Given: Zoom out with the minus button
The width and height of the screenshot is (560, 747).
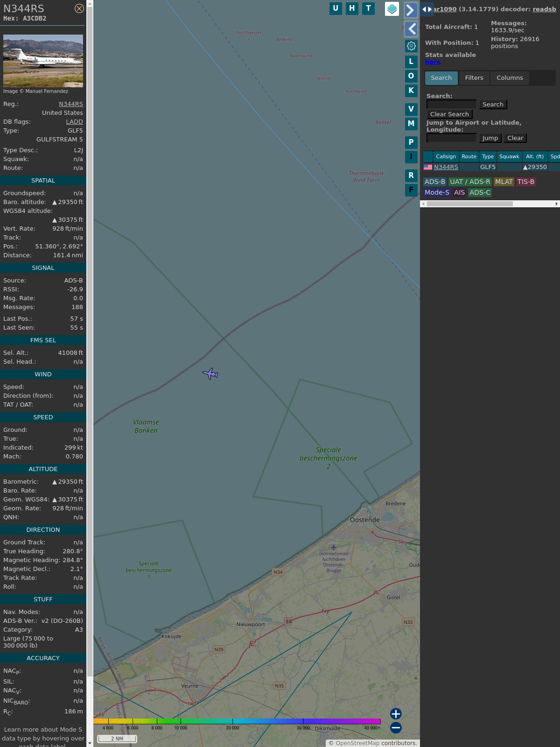Looking at the screenshot, I should pyautogui.click(x=396, y=727).
